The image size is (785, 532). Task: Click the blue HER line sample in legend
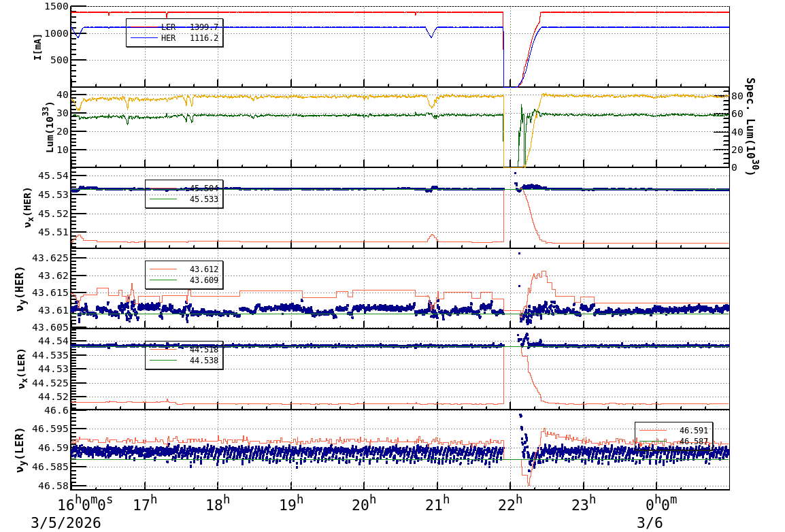pyautogui.click(x=144, y=38)
